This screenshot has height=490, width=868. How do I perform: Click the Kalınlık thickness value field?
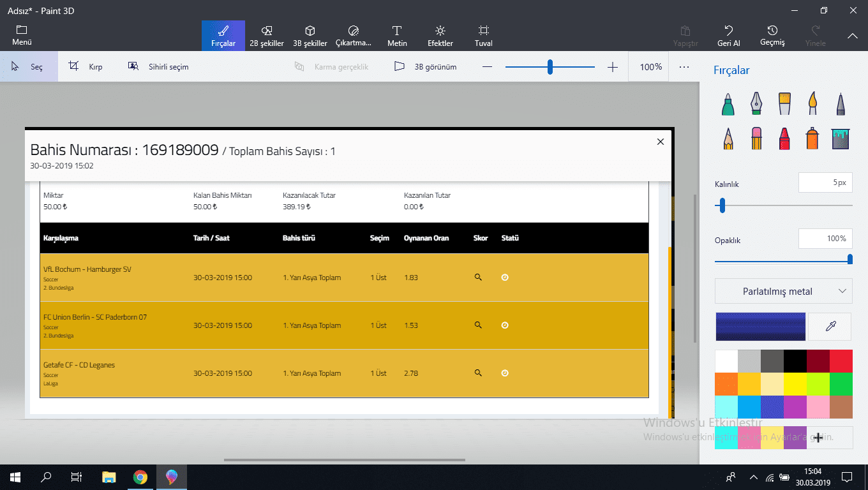[825, 182]
